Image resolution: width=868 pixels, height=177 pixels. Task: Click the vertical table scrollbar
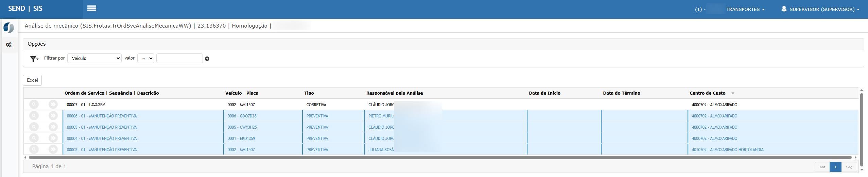(x=862, y=129)
